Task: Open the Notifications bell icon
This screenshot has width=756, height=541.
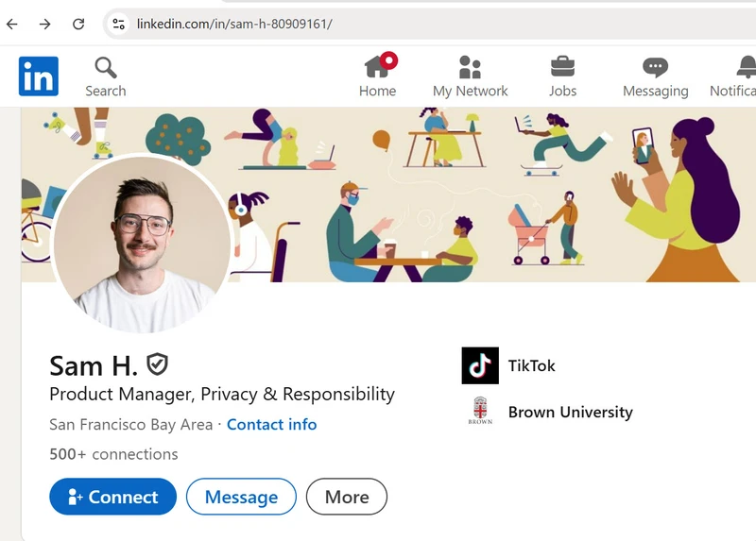Action: coord(746,68)
